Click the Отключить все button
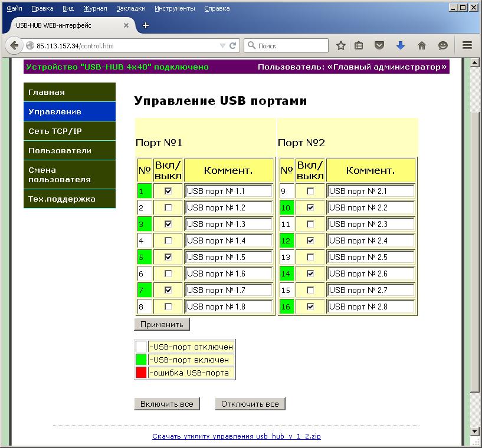Image resolution: width=482 pixels, height=448 pixels. (x=250, y=404)
